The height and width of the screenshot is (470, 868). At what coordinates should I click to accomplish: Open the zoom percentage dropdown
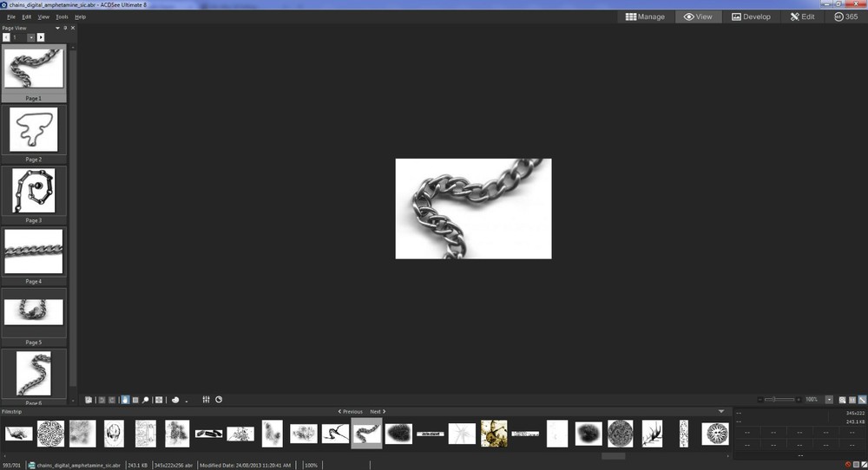click(829, 400)
